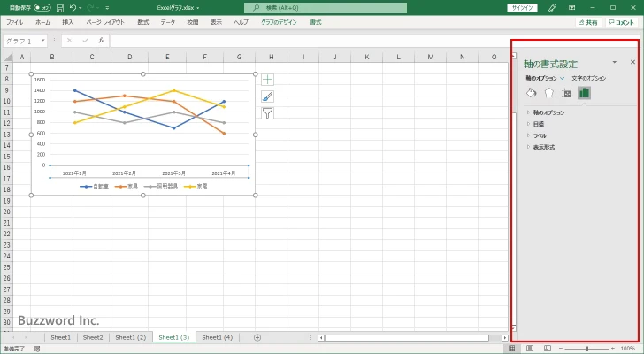Viewport: 644px width, 354px height.
Task: Click the 2021年2月 axis label in chart
Action: click(124, 173)
